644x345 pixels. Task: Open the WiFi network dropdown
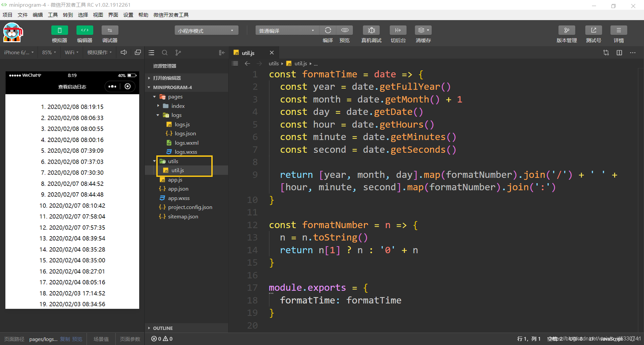click(71, 53)
